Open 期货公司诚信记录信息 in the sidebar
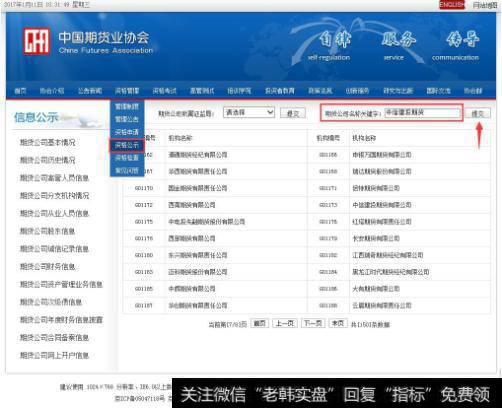The image size is (502, 408). [54, 249]
